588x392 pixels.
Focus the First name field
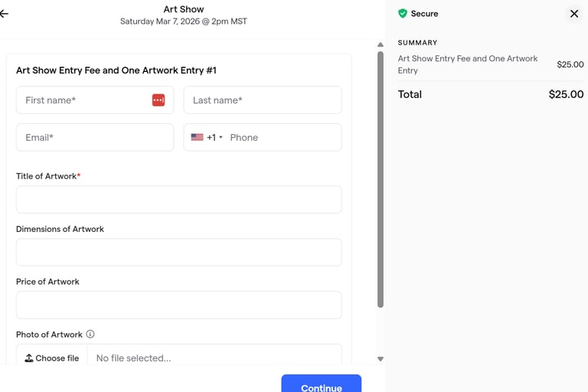tap(83, 100)
